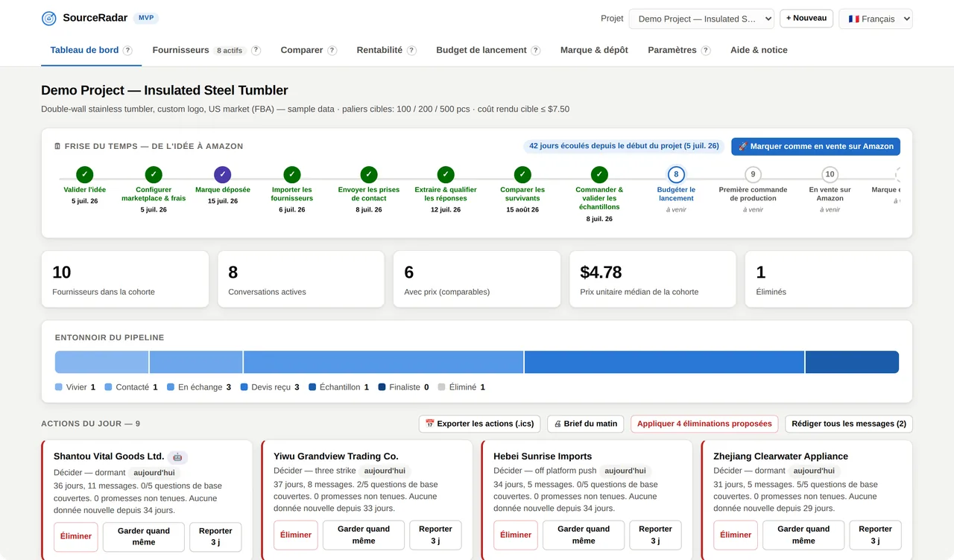
Task: Click the robot icon beside Shantou Vital Goods
Action: [x=177, y=456]
